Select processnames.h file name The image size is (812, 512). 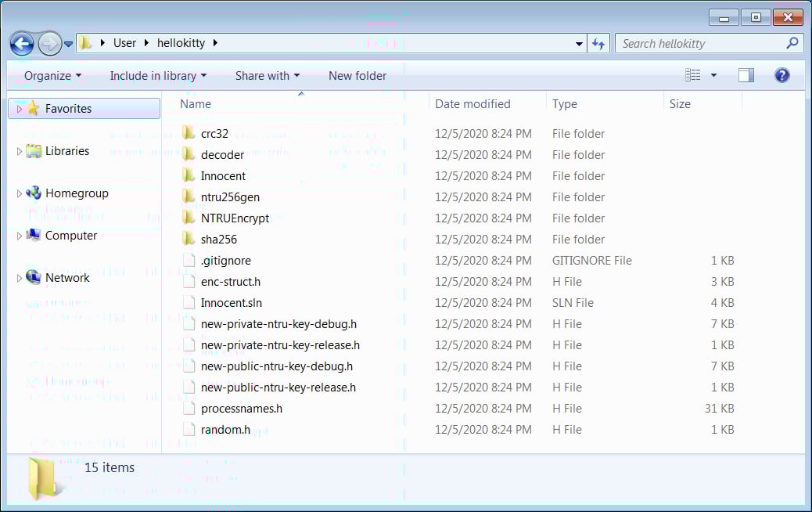(x=241, y=409)
